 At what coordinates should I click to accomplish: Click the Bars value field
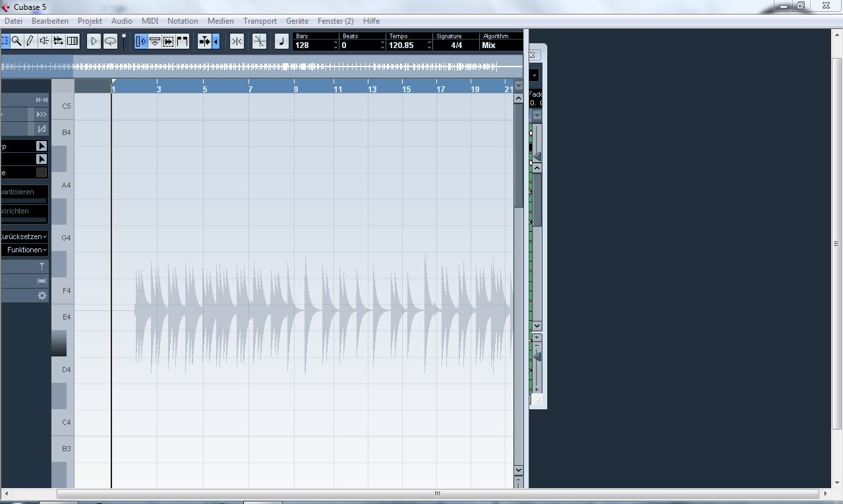pyautogui.click(x=313, y=45)
